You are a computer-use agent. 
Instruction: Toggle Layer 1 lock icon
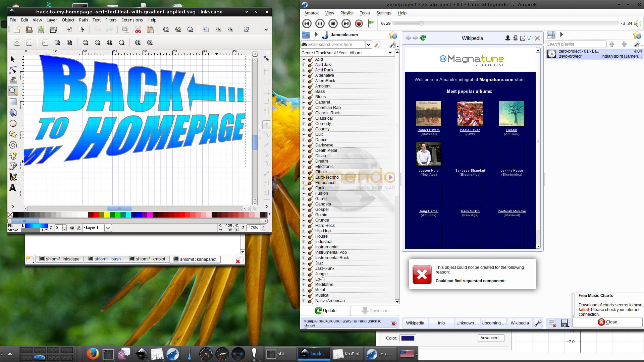pyautogui.click(x=79, y=228)
